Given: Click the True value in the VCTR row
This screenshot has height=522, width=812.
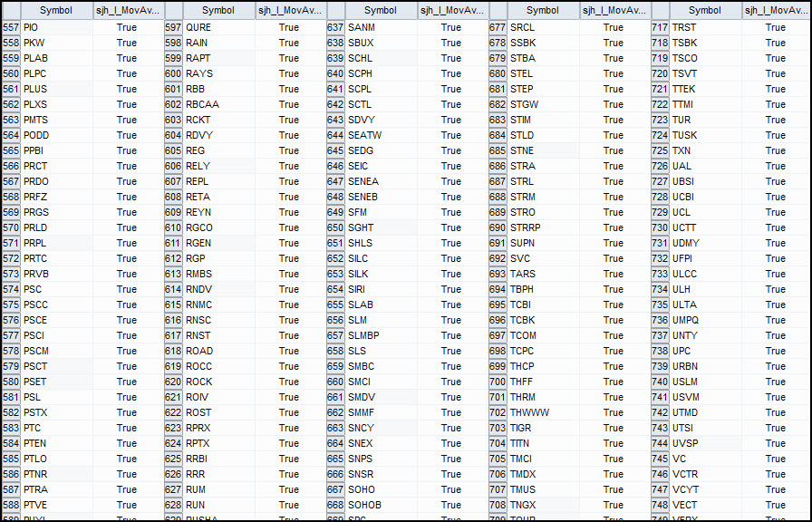Looking at the screenshot, I should pos(775,474).
